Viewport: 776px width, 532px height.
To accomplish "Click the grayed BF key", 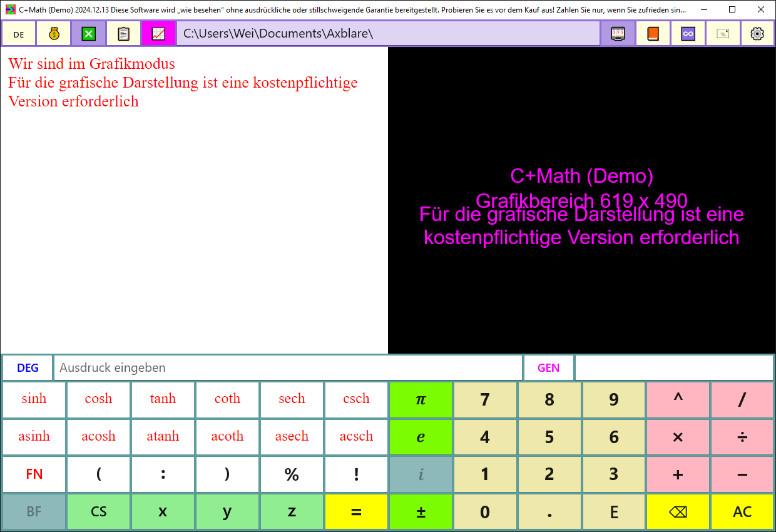I will pyautogui.click(x=34, y=512).
